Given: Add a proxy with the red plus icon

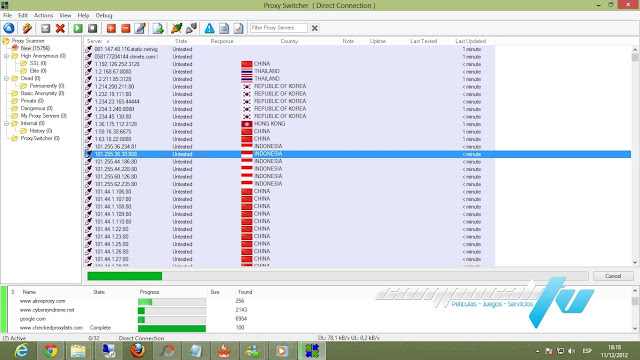Looking at the screenshot, I should tap(111, 28).
